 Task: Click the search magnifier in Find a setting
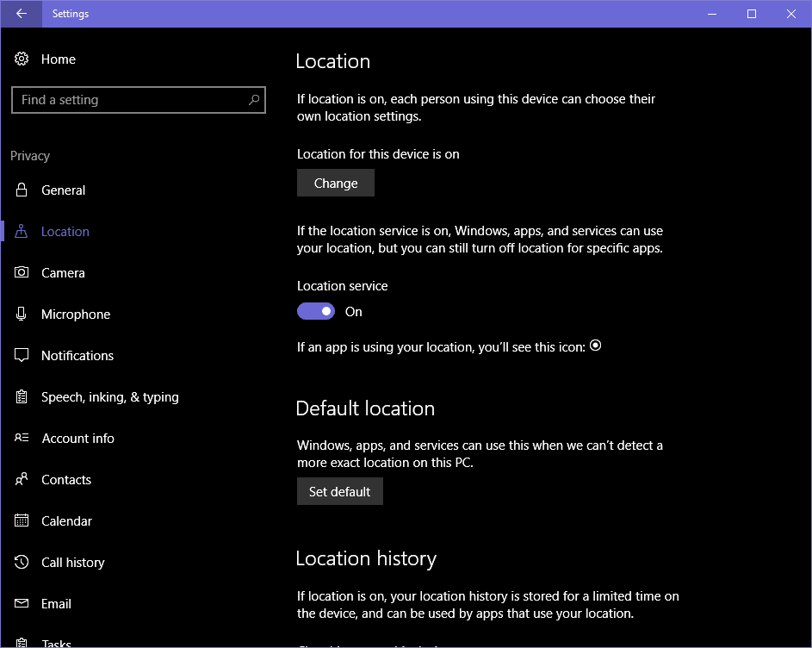253,100
